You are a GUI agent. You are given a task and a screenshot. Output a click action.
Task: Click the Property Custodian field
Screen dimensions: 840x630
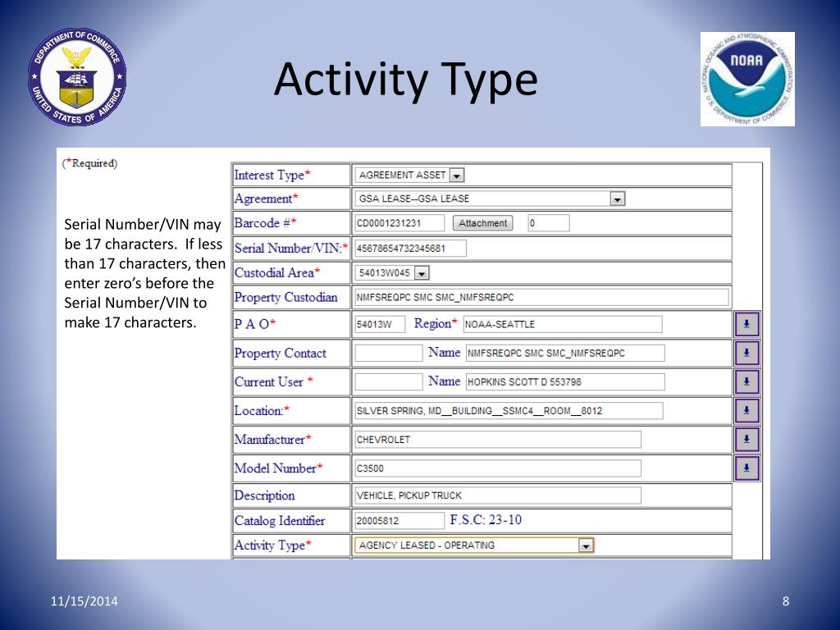point(541,297)
